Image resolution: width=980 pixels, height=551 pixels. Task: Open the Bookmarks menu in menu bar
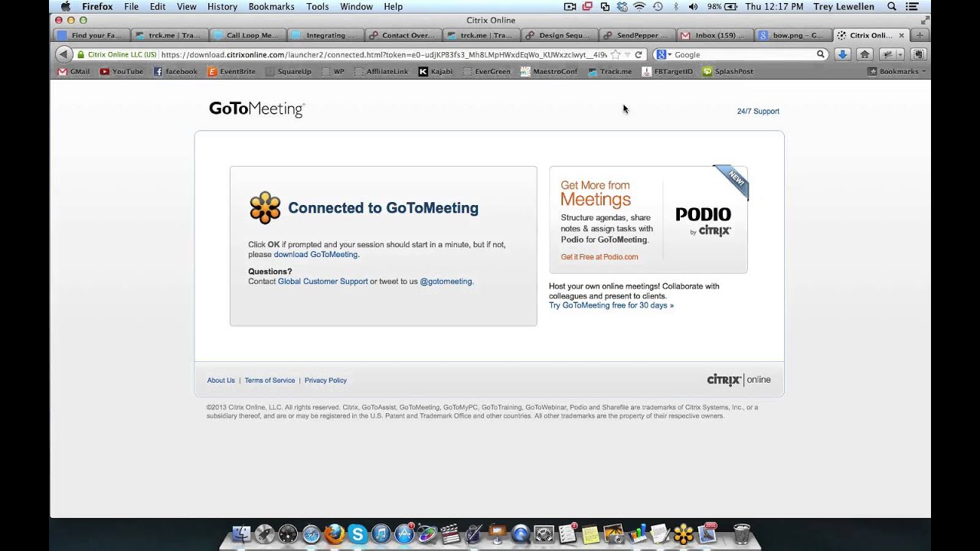pyautogui.click(x=271, y=7)
